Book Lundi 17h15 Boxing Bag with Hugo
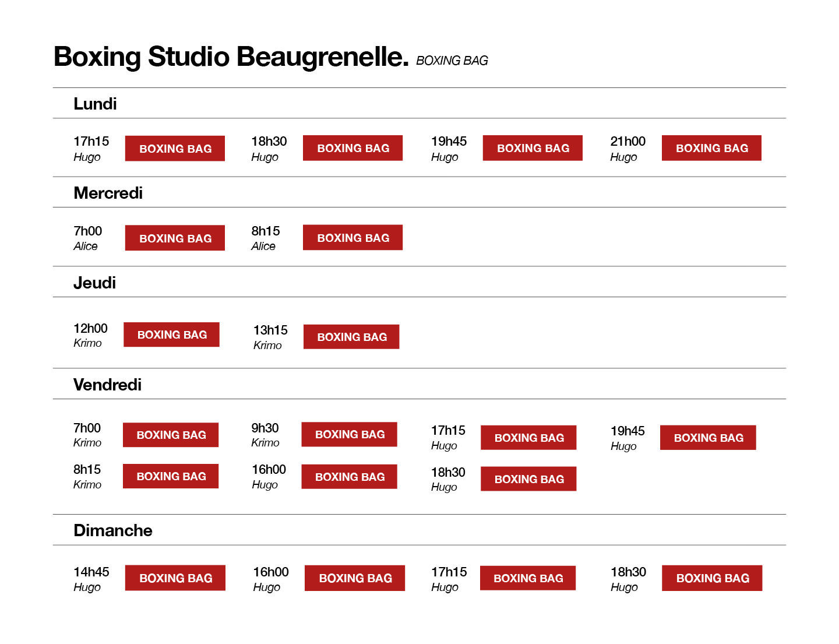 175,149
